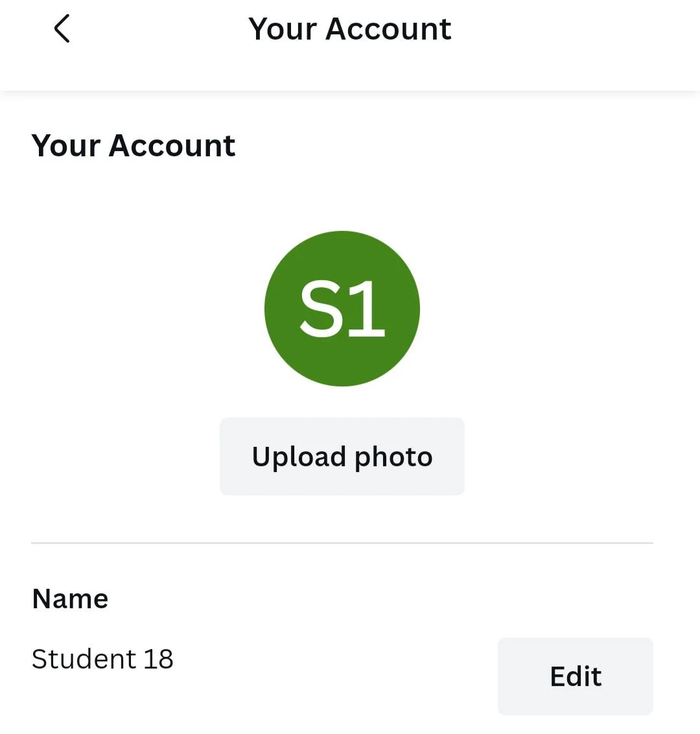Click the letter S in the avatar

point(322,309)
